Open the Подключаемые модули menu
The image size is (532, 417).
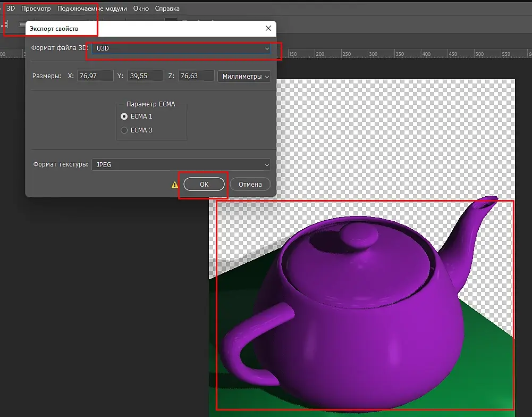pos(92,9)
